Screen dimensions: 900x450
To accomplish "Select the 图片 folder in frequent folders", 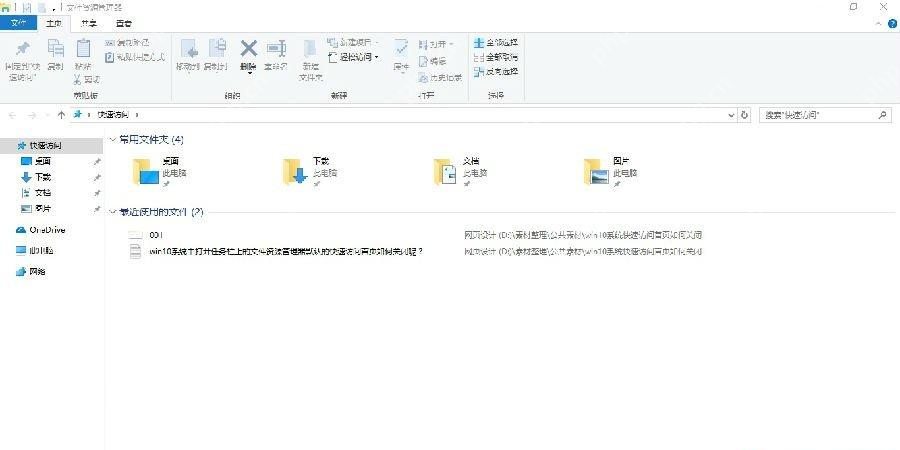I will point(611,172).
